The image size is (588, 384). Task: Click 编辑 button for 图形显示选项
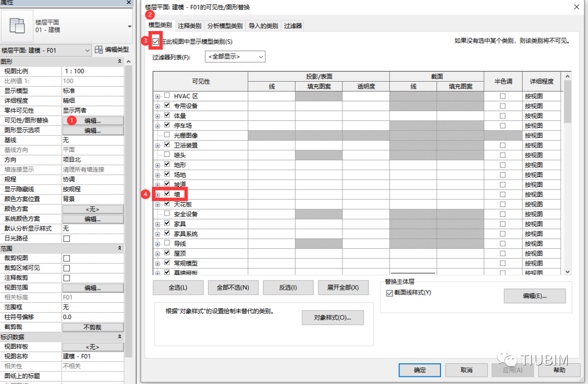click(x=93, y=131)
